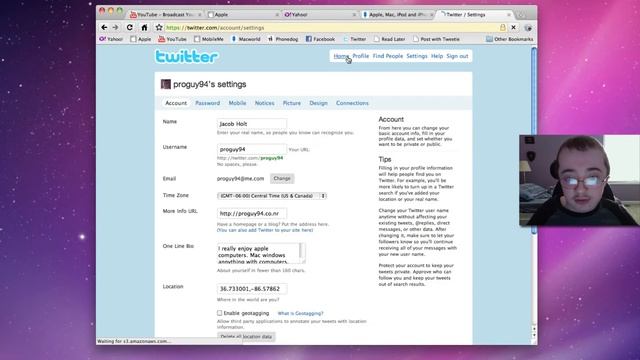
Task: Click the browser forward arrow
Action: coord(116,27)
